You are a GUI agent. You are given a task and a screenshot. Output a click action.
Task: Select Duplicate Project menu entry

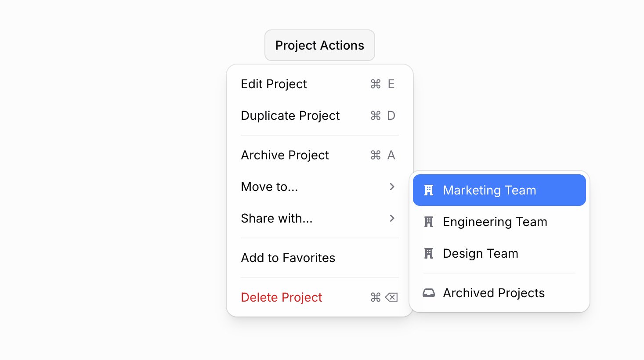click(x=290, y=115)
